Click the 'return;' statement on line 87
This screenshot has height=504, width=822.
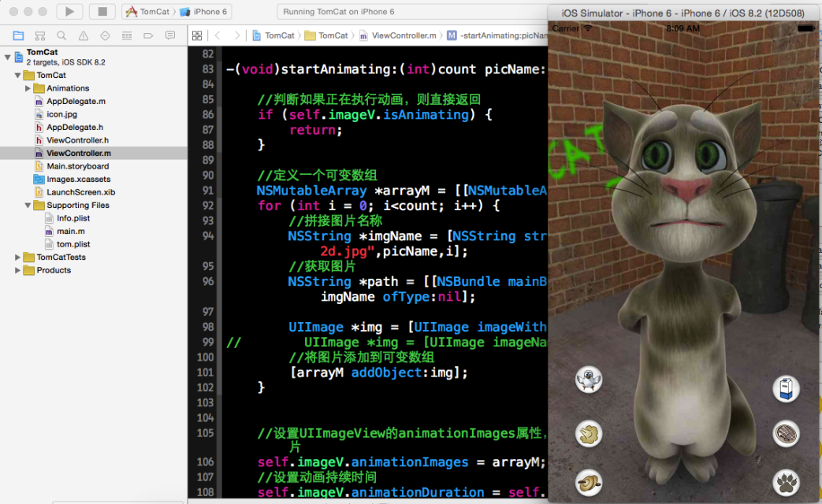pyautogui.click(x=315, y=130)
